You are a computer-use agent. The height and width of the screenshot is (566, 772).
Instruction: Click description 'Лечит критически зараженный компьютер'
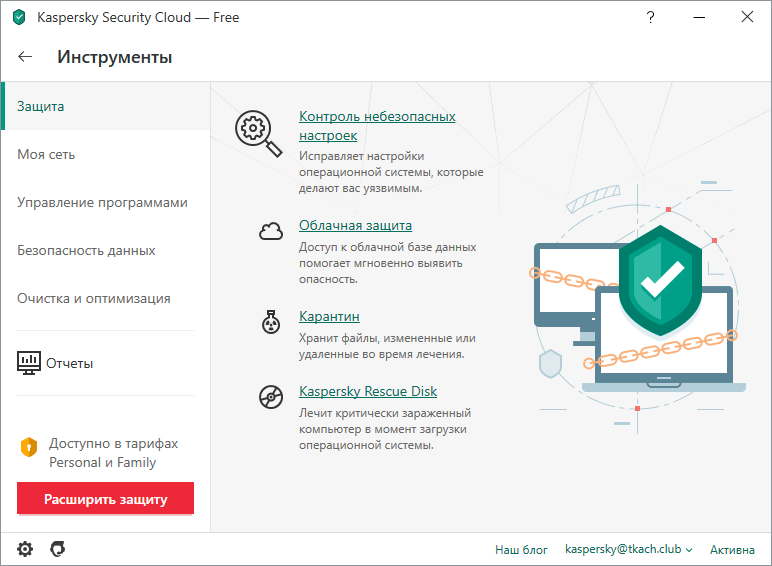pyautogui.click(x=385, y=429)
